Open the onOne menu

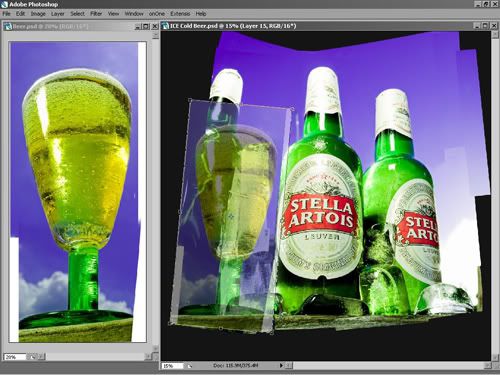coord(156,14)
